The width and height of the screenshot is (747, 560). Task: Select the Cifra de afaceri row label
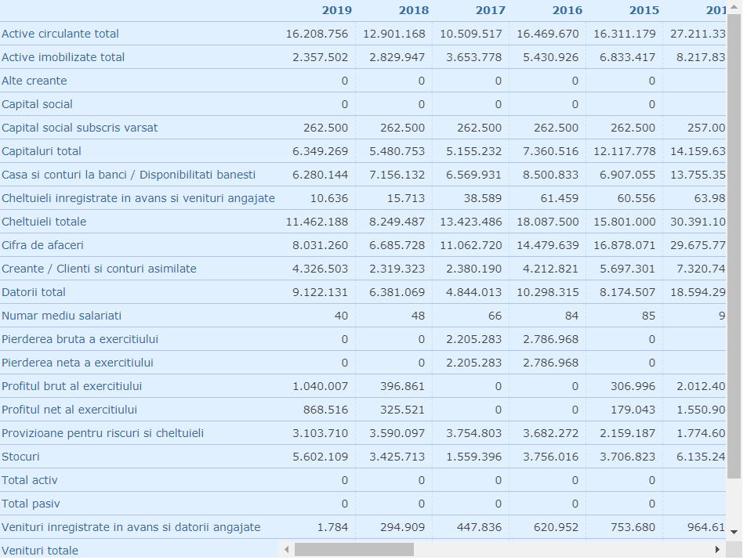point(42,245)
